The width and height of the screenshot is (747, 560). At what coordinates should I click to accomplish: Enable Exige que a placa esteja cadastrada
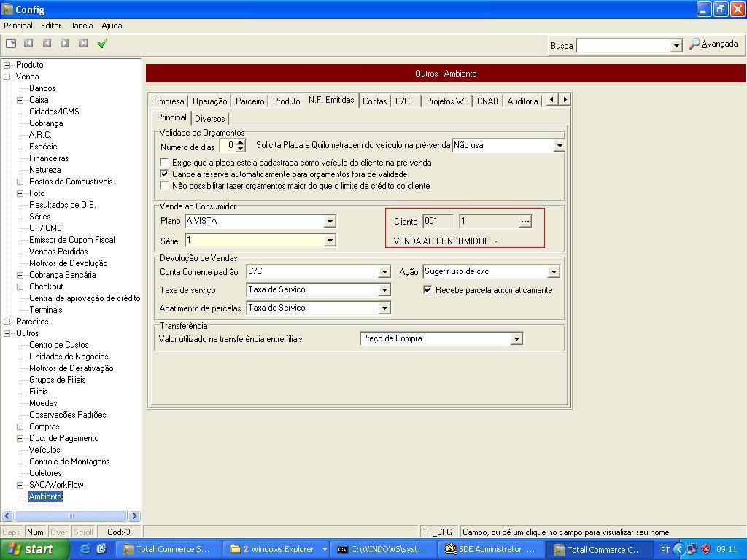[164, 163]
